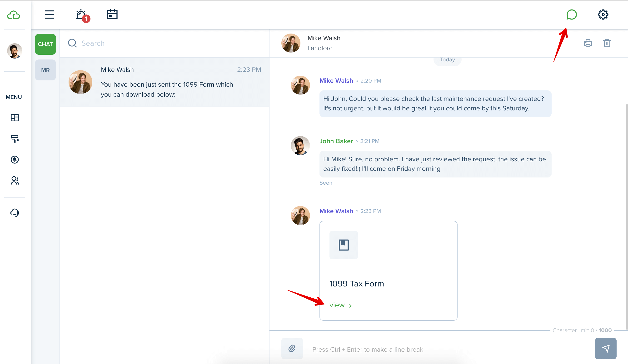The width and height of the screenshot is (628, 364).
Task: Click the chevron next to view link
Action: click(350, 305)
